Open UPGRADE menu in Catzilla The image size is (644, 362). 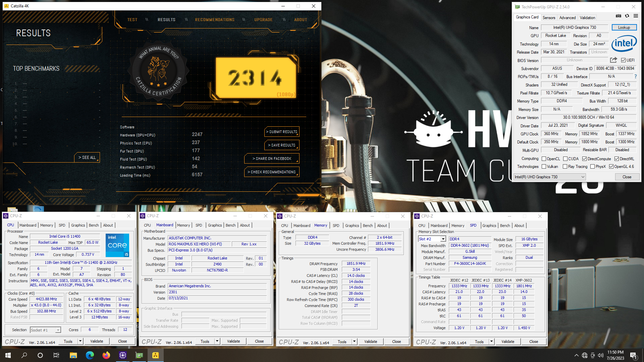[x=263, y=20]
